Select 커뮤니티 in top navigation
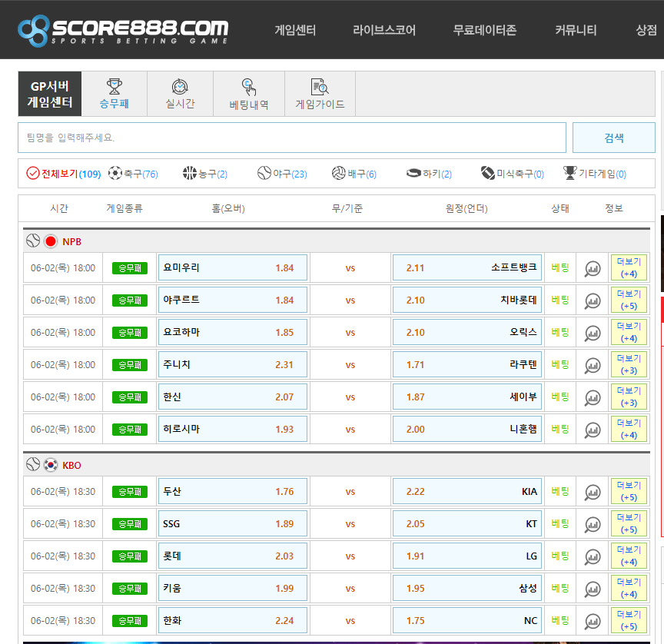 tap(576, 30)
